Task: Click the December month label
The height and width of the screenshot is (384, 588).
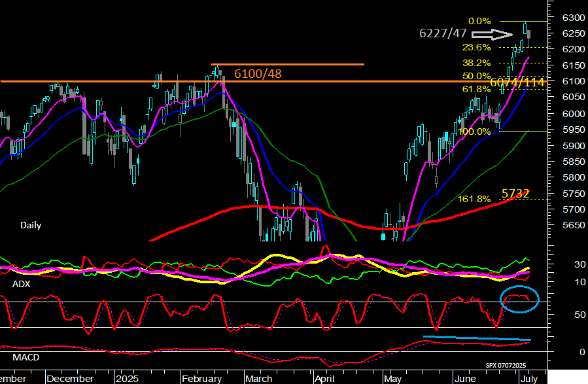Action: coord(70,379)
